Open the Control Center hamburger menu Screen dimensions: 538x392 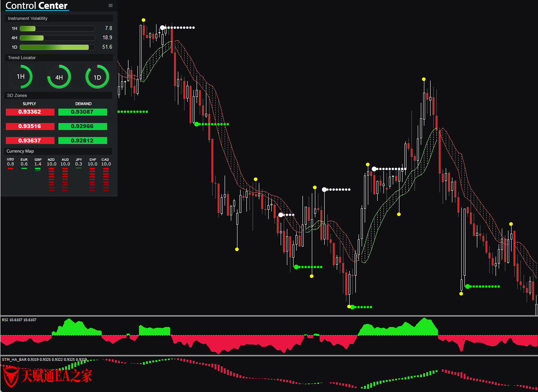111,5
